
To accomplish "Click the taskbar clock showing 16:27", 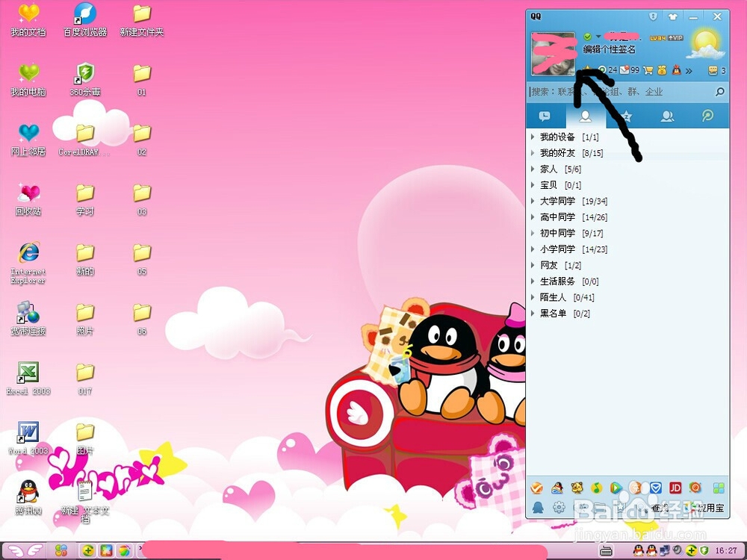I will point(727,551).
